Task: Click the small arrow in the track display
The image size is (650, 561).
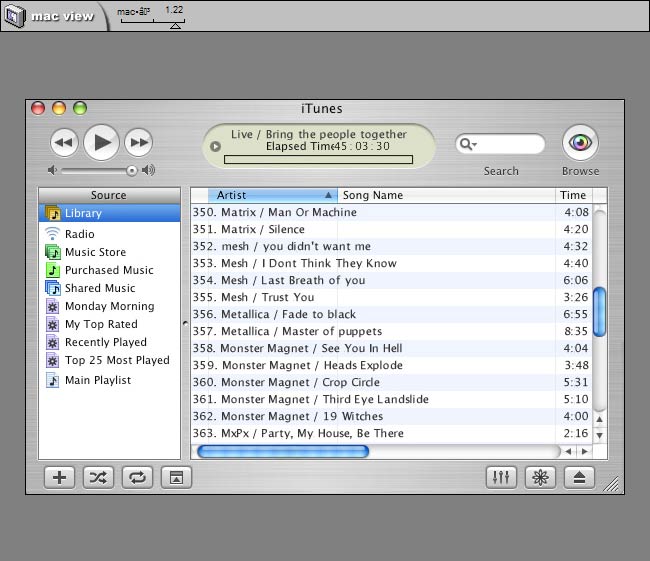Action: click(x=215, y=147)
